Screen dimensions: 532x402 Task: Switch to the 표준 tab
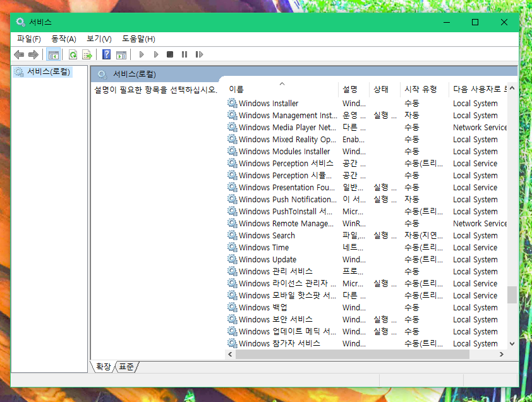pyautogui.click(x=126, y=367)
